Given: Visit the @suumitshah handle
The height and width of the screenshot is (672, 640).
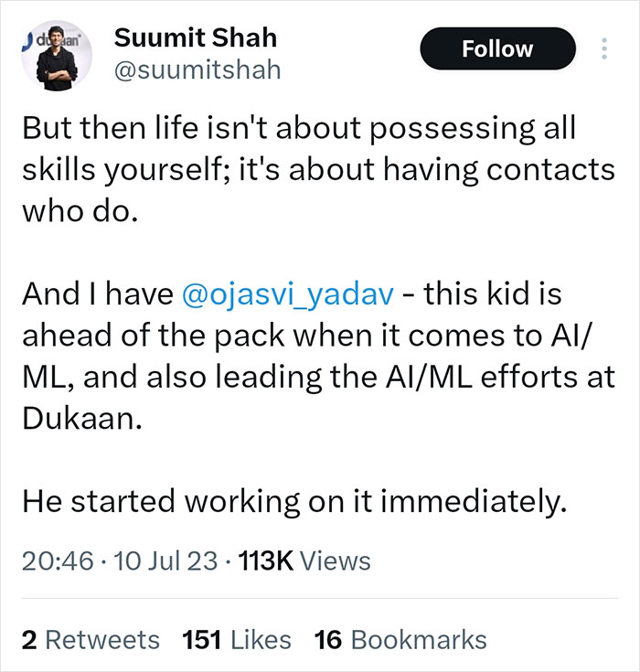Looking at the screenshot, I should pyautogui.click(x=197, y=69).
